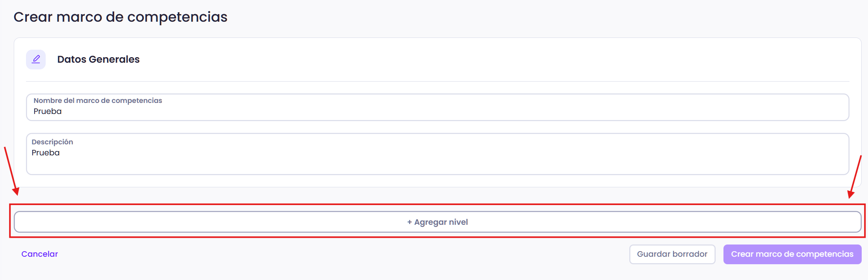The height and width of the screenshot is (280, 868).
Task: Click the pencil edit icon beside Datos Generales
Action: click(36, 60)
